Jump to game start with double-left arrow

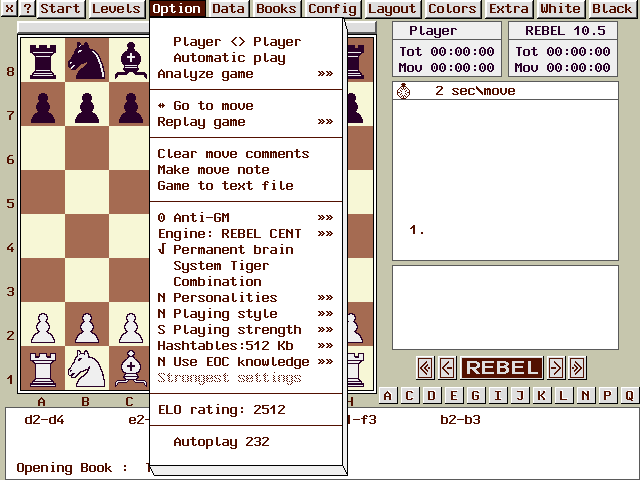pos(425,368)
